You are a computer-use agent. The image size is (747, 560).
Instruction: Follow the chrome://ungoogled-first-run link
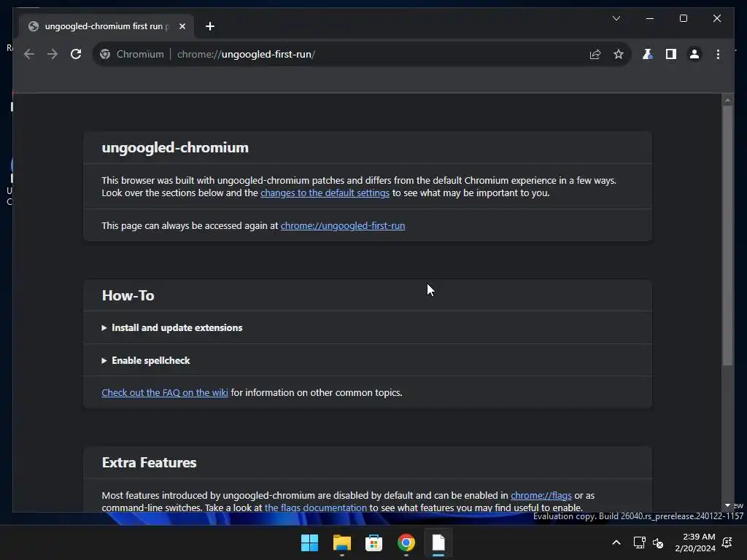343,226
